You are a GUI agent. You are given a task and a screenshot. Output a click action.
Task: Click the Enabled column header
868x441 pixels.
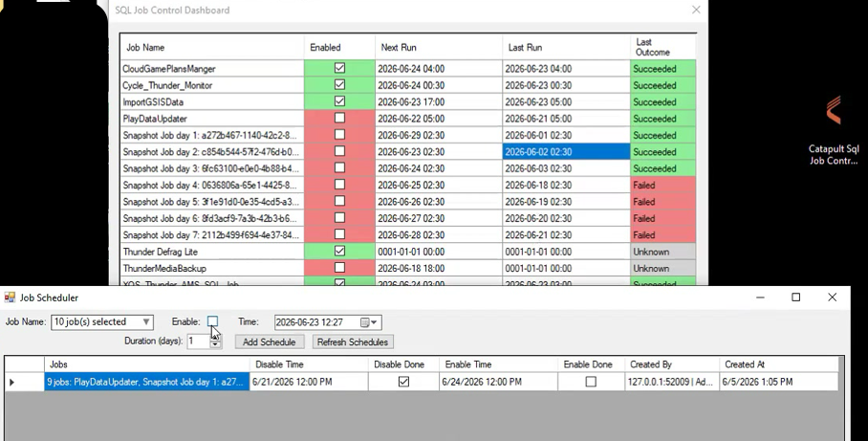339,47
